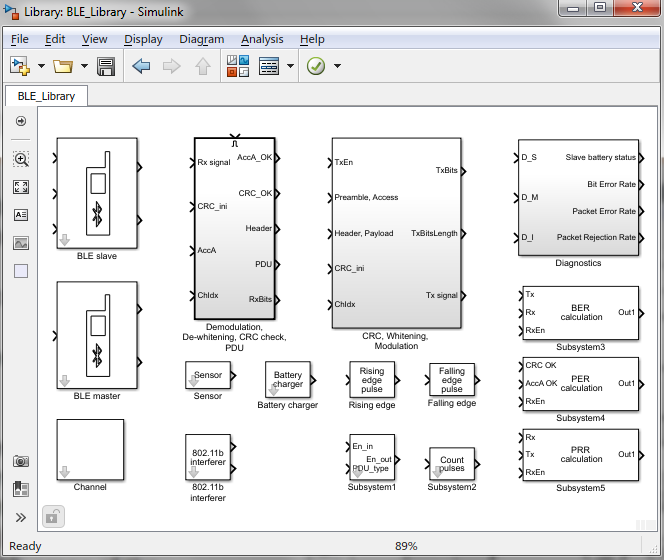Select the BLE slave block thumbnail
Image resolution: width=664 pixels, height=560 pixels.
coord(97,193)
